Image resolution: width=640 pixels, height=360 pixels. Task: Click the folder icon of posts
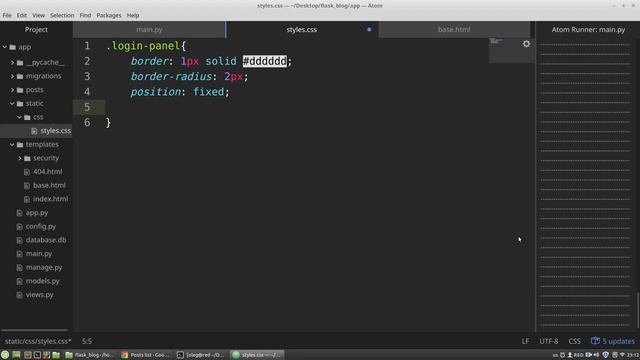(x=20, y=90)
